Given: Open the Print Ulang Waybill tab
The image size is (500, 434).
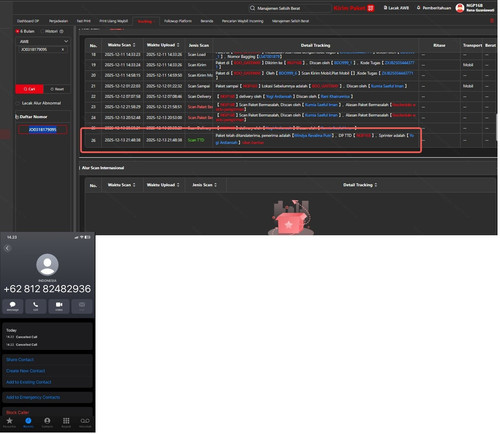Looking at the screenshot, I should (113, 21).
